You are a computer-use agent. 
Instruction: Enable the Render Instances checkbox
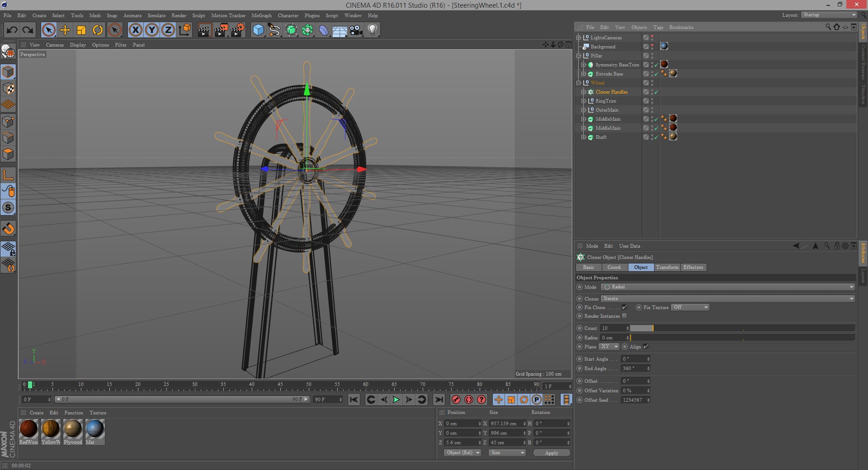tap(625, 316)
